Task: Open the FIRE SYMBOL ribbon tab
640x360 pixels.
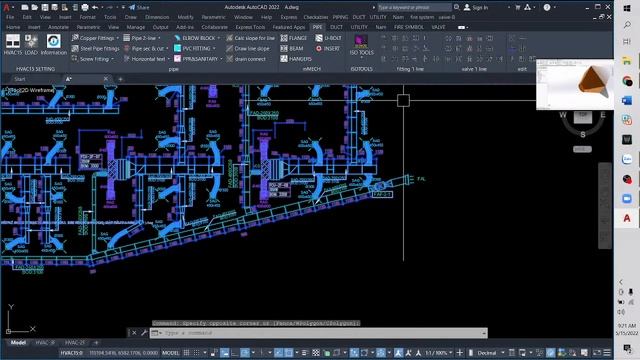Action: [x=409, y=27]
